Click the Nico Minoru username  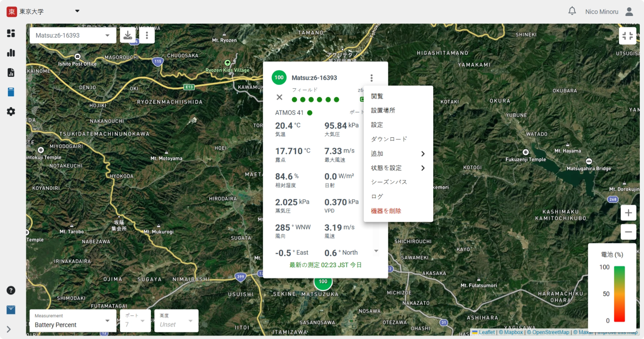coord(602,12)
